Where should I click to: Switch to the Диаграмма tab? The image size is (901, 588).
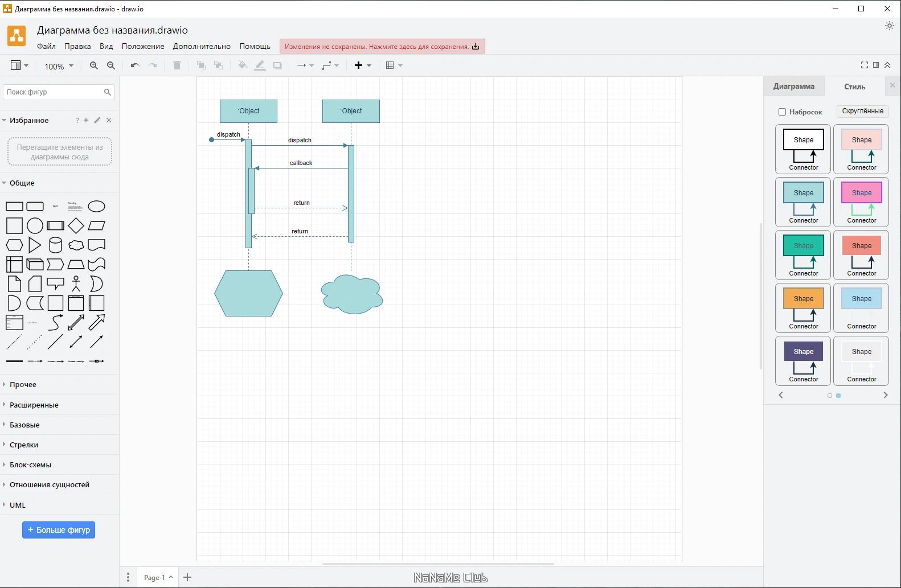coord(793,86)
